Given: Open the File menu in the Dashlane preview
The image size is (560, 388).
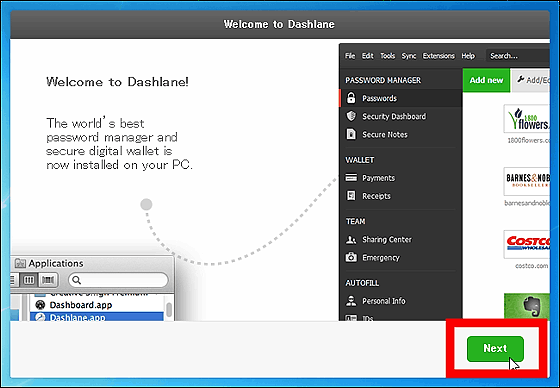Looking at the screenshot, I should click(350, 56).
